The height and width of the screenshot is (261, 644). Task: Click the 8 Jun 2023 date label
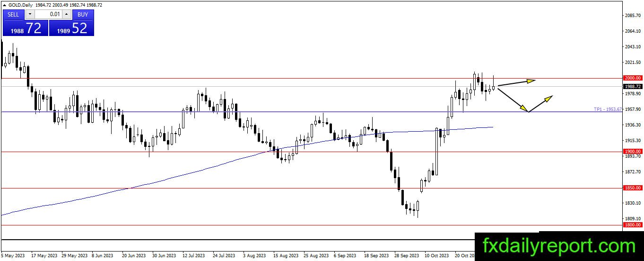click(103, 256)
